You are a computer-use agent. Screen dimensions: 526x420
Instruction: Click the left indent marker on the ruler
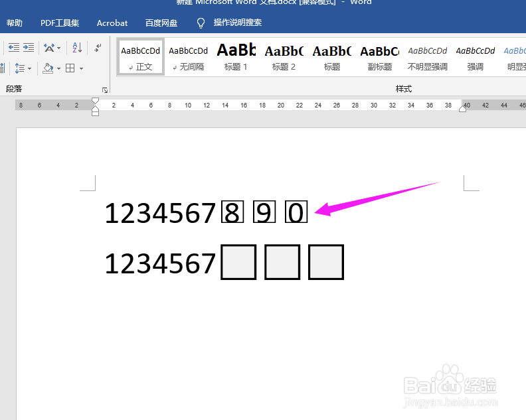pos(95,113)
